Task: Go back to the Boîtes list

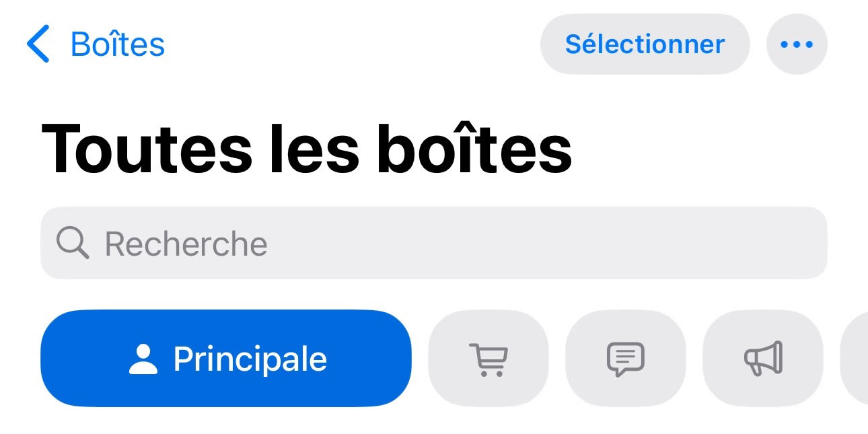Action: [x=96, y=44]
